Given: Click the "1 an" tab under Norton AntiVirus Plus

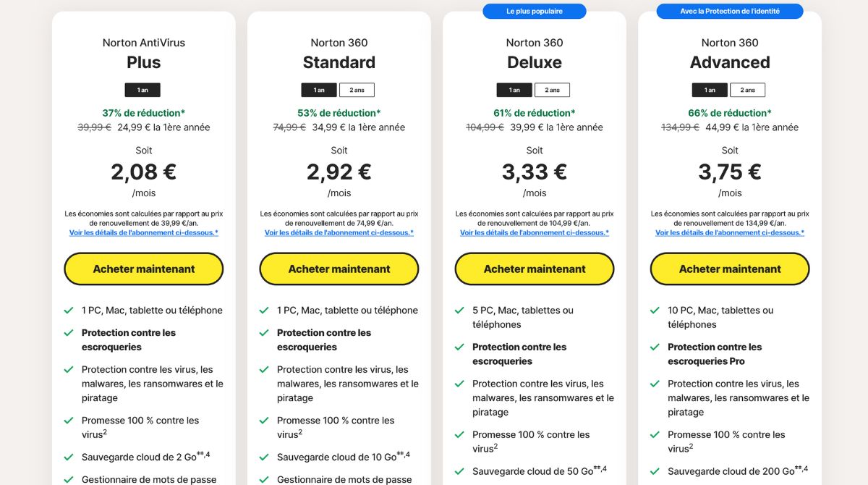Looking at the screenshot, I should point(142,90).
